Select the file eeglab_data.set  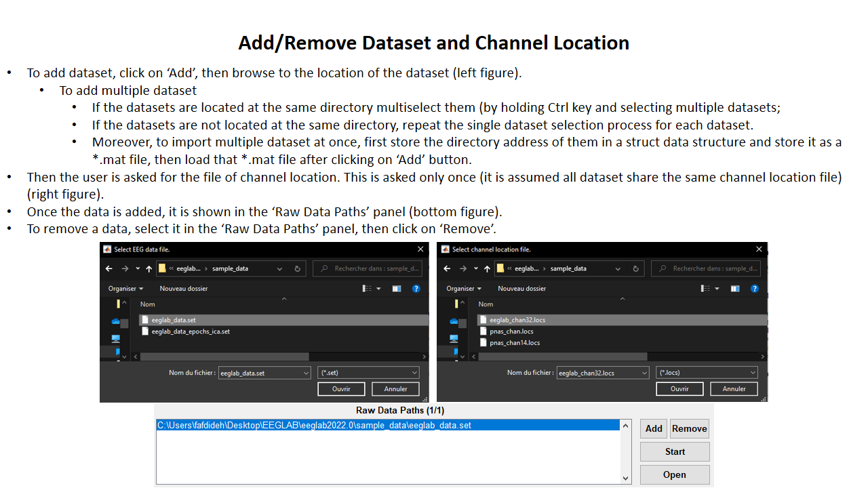coord(283,320)
